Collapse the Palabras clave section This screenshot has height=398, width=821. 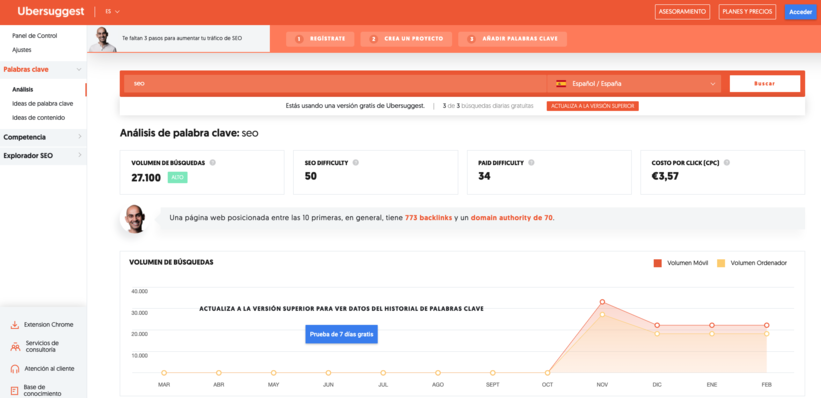43,69
